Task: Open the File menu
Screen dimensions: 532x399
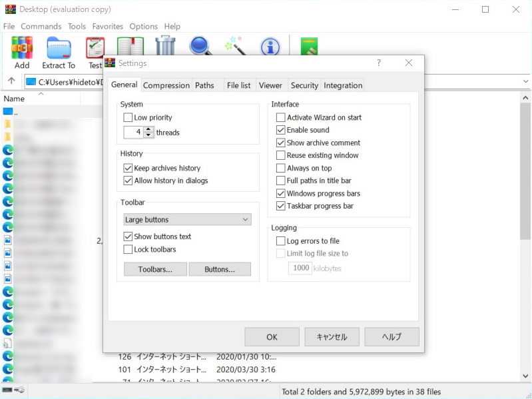Action: coord(9,26)
